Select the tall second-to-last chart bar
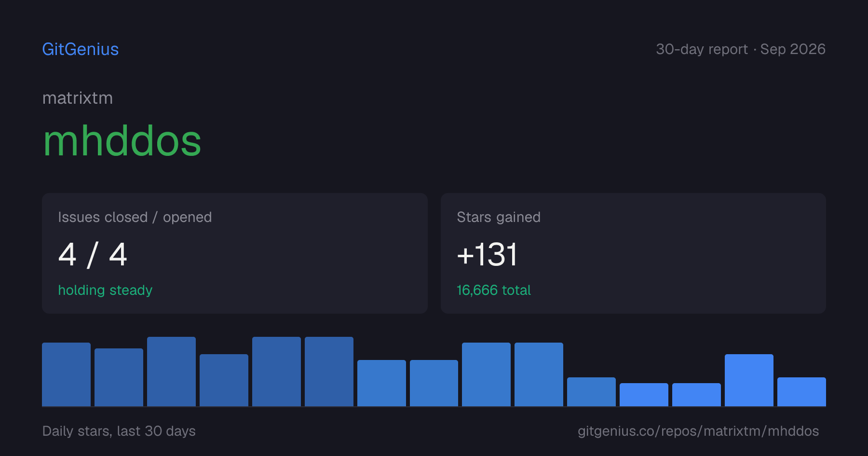Image resolution: width=868 pixels, height=456 pixels. pyautogui.click(x=749, y=380)
